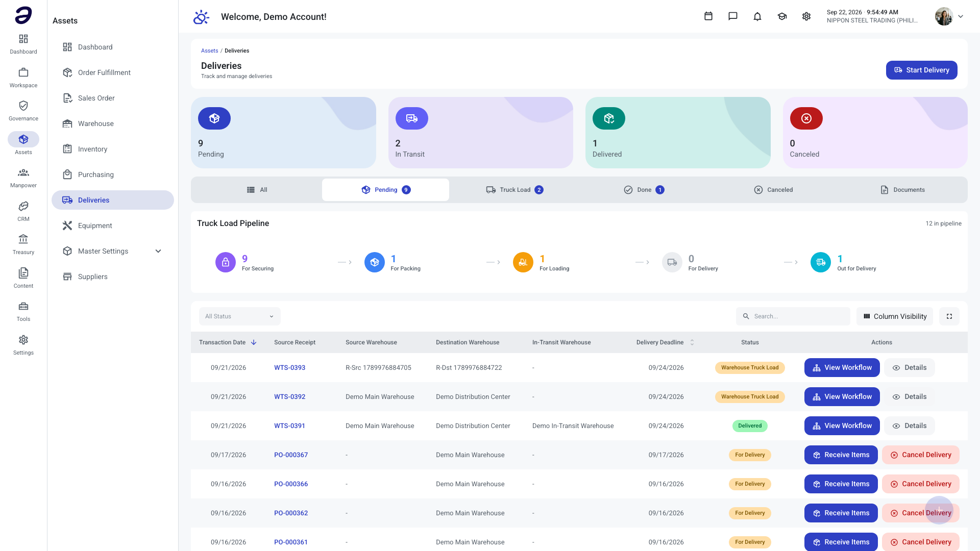This screenshot has height=551, width=980.
Task: Sort by Transaction Date column
Action: pyautogui.click(x=228, y=342)
